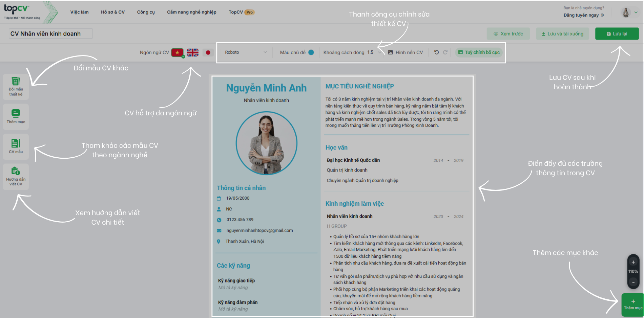Click the TopCV logo
644x318 pixels.
click(22, 12)
